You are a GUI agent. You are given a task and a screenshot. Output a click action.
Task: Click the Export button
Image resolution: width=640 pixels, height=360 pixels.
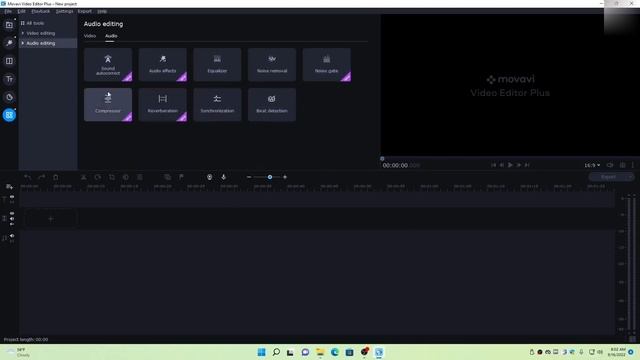click(x=608, y=177)
